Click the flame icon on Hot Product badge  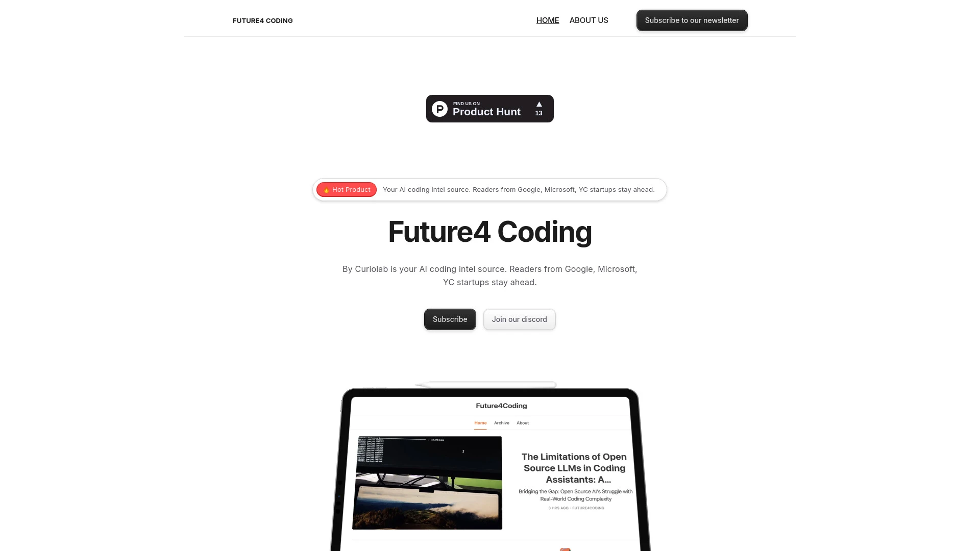click(x=326, y=190)
